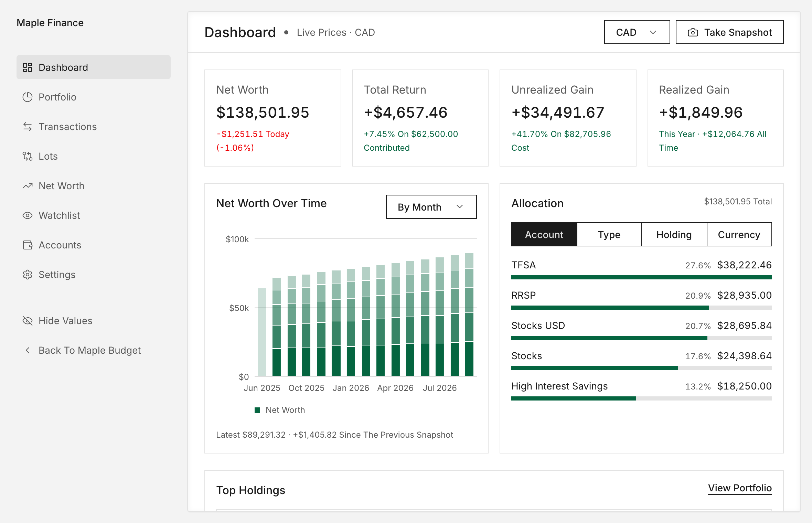The height and width of the screenshot is (523, 812).
Task: Click the Portfolio pie chart icon
Action: point(28,97)
